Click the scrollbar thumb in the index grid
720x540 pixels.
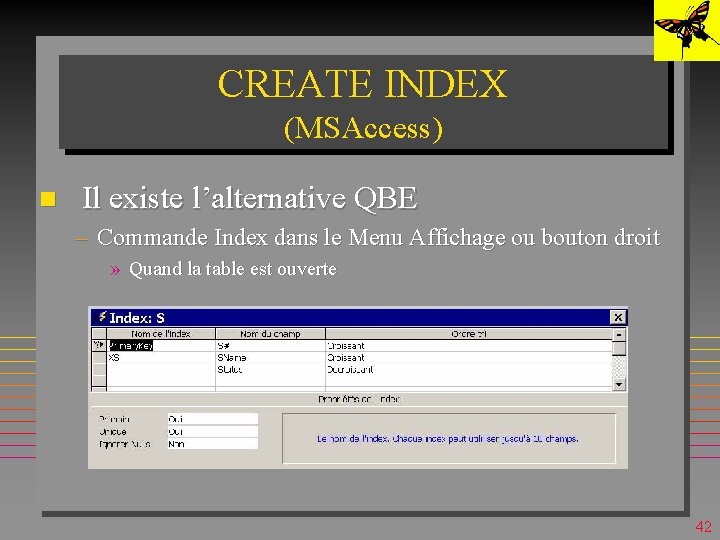pos(619,348)
